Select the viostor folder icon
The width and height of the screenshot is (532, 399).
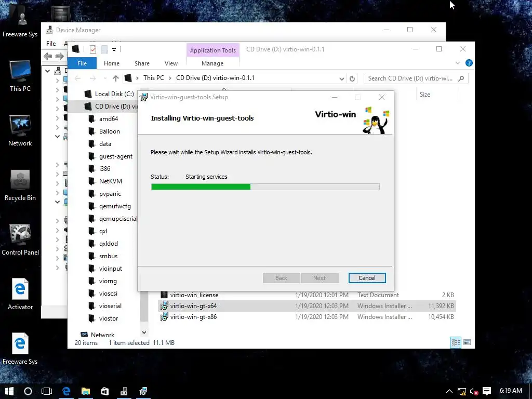(91, 318)
